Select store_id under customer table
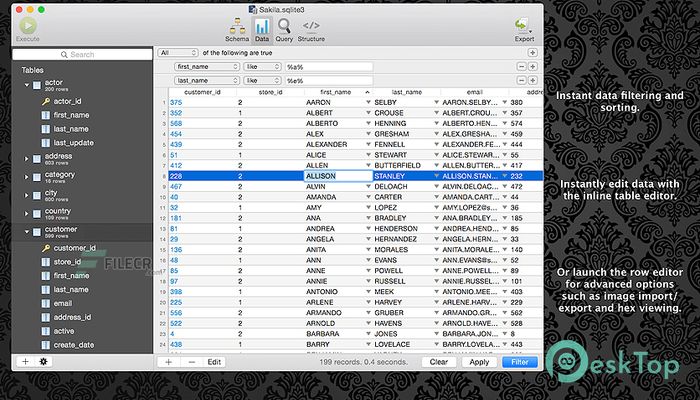Viewport: 700px width, 400px height. coord(67,262)
